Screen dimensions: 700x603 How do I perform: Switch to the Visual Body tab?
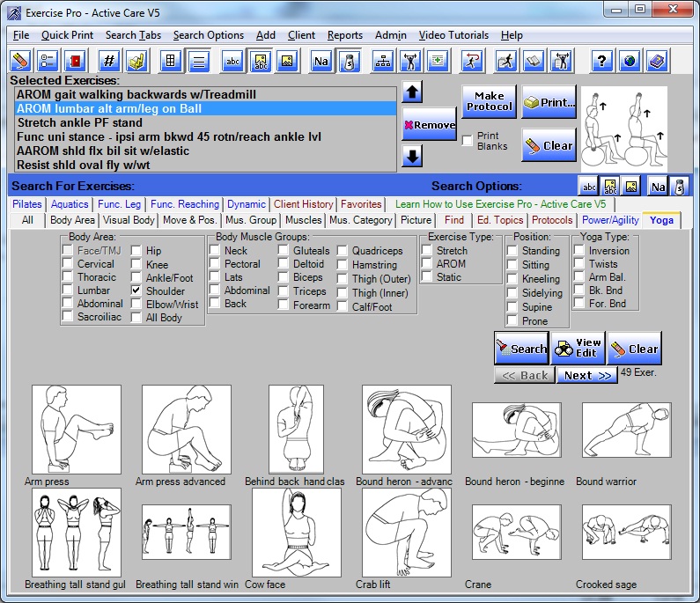click(x=129, y=220)
